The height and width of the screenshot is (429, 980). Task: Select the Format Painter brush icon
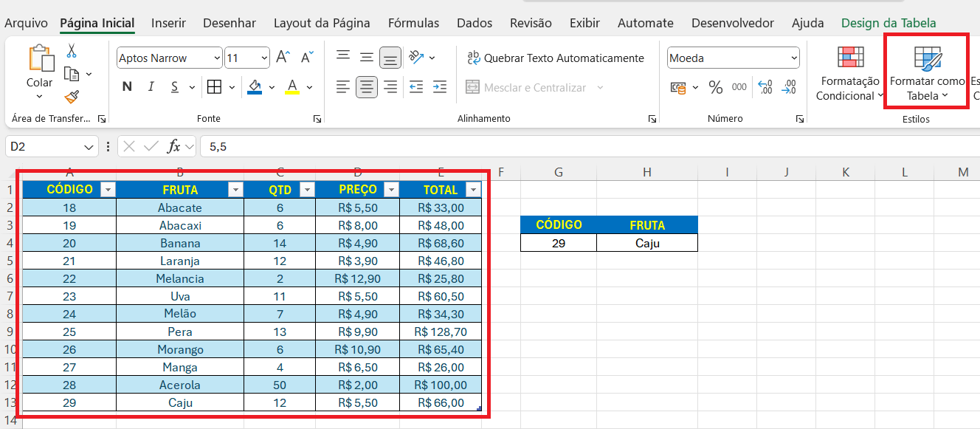pyautogui.click(x=72, y=97)
